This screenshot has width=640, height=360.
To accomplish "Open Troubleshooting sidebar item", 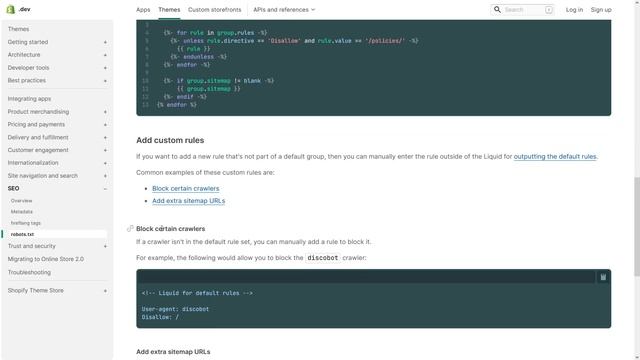I will tap(29, 272).
